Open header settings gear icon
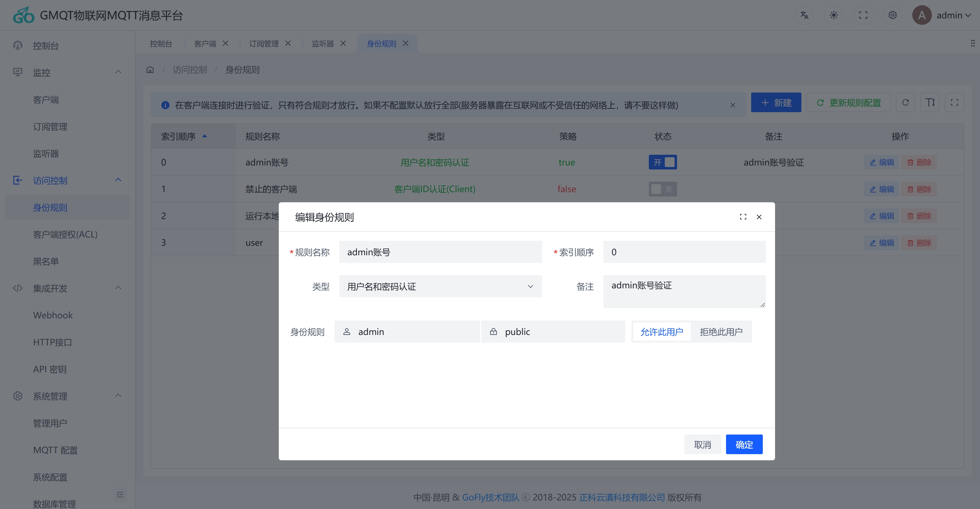980x509 pixels. coord(892,15)
